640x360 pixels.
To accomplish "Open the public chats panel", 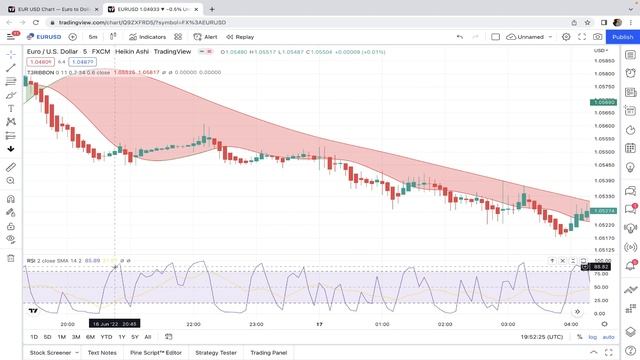I will coord(631,190).
